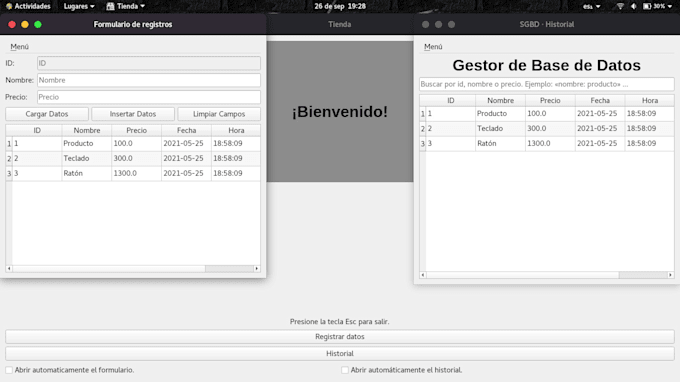This screenshot has height=382, width=680.
Task: Enable Abrir automáticamente el historial checkbox
Action: pos(345,370)
